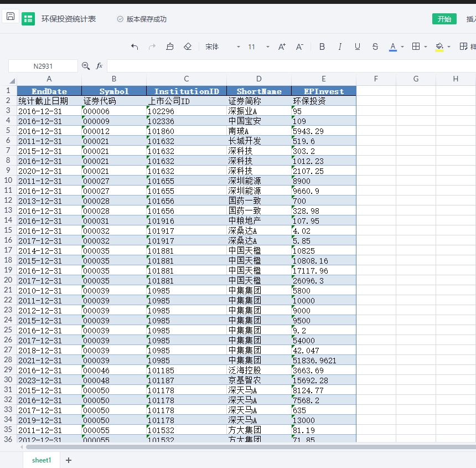Click the save icon at top left
The height and width of the screenshot is (468, 476).
(x=11, y=17)
